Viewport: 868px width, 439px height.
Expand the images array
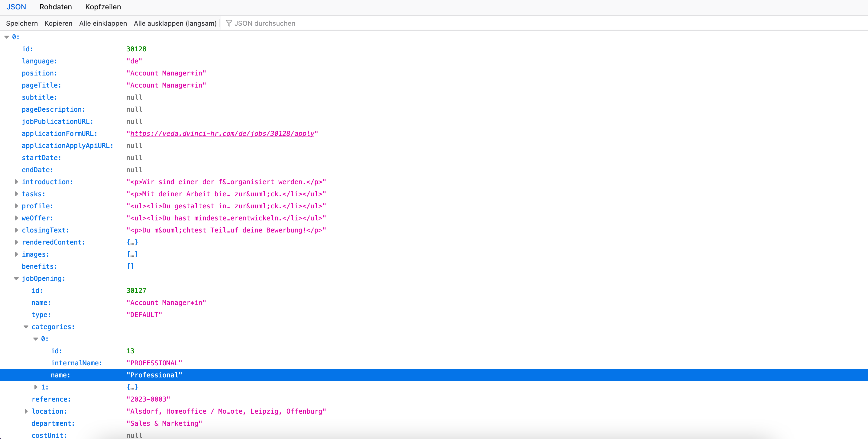coord(16,255)
